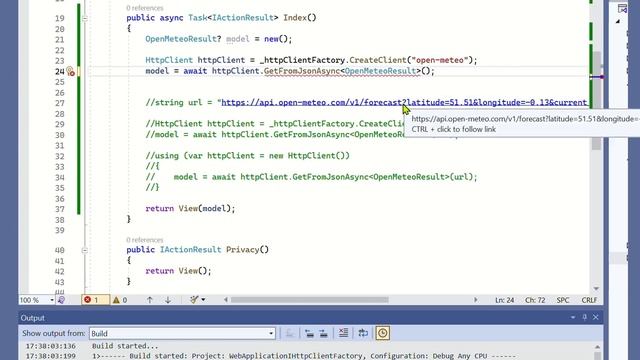Click GetFromJsonAsync on line 24
This screenshot has width=640, height=360.
tap(302, 71)
